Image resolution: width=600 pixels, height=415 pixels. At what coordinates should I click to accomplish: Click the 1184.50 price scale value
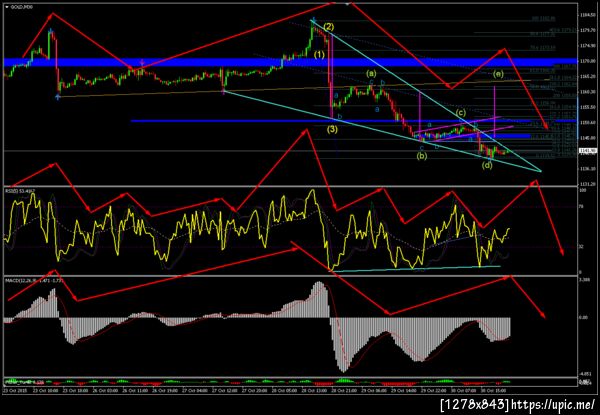click(x=586, y=15)
